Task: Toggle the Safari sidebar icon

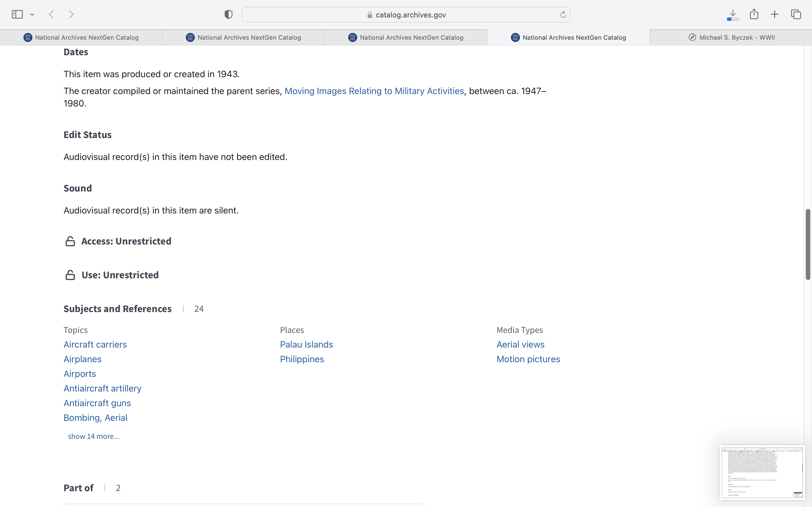Action: pos(17,14)
